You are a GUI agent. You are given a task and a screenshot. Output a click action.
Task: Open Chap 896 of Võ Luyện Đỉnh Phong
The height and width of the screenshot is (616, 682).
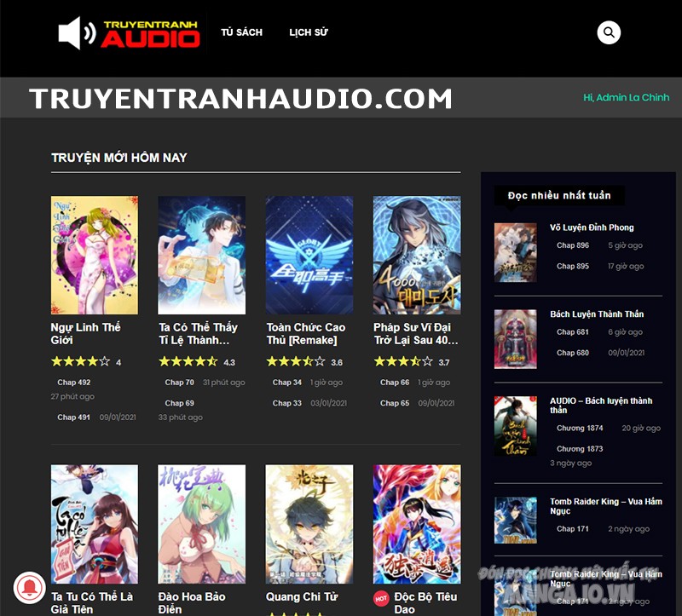(x=572, y=245)
